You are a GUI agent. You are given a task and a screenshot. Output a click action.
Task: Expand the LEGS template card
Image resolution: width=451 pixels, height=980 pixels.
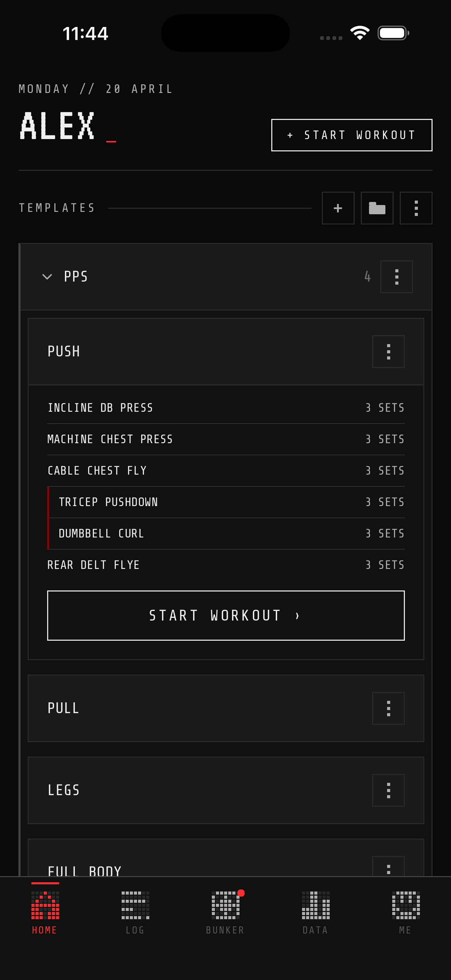point(190,790)
